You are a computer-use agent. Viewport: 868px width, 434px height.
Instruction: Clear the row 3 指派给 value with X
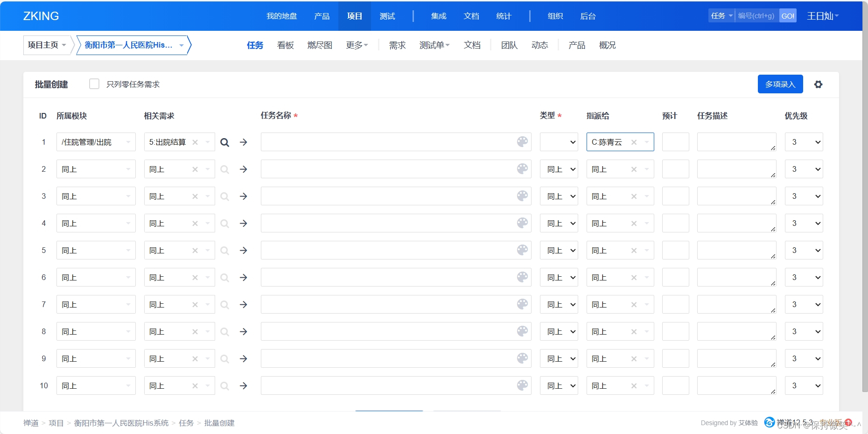(x=634, y=196)
